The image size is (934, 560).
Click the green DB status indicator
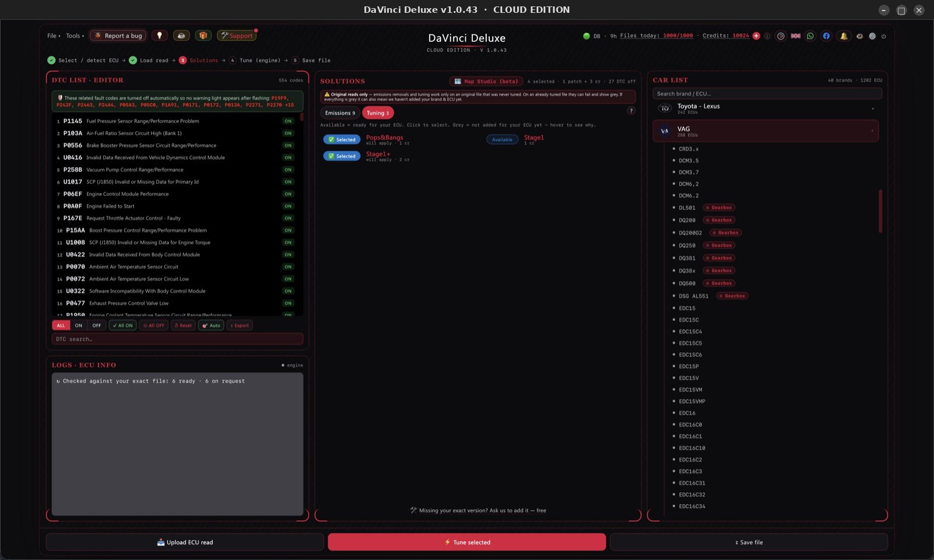tap(586, 36)
